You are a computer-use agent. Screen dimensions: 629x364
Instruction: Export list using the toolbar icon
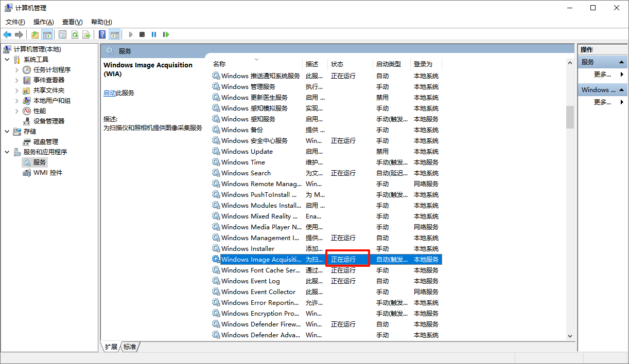click(x=86, y=34)
